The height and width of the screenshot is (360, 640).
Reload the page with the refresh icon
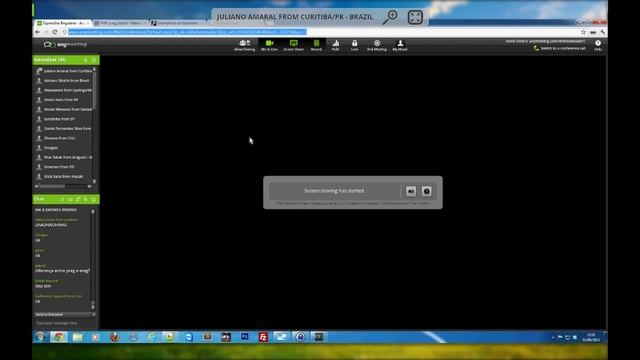pos(55,32)
